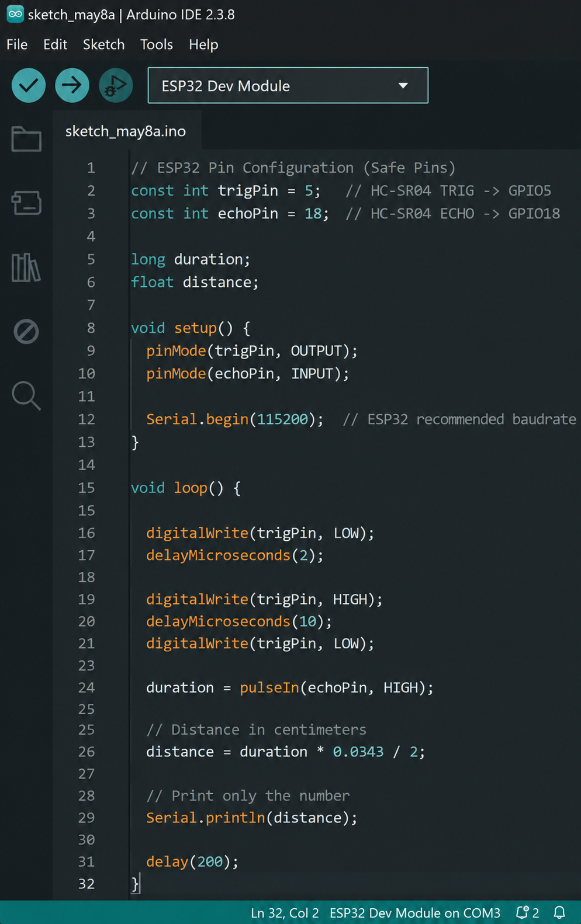
Task: Open the Debug sidebar panel icon
Action: click(x=26, y=332)
